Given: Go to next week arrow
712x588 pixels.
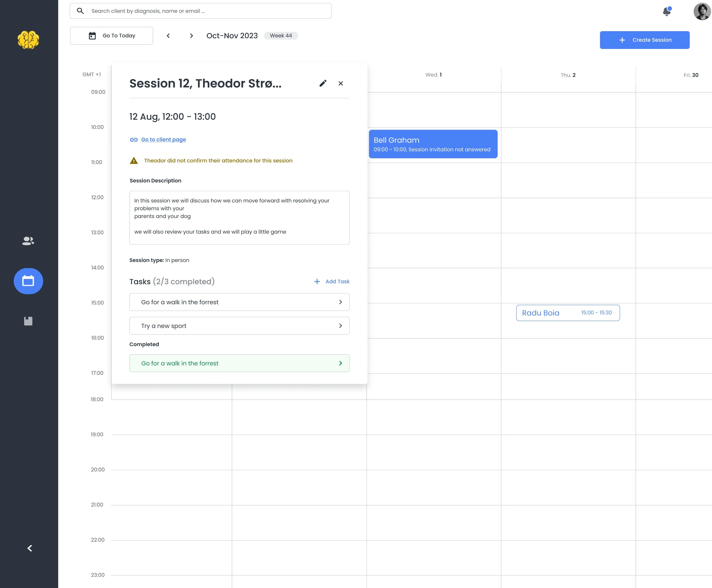Looking at the screenshot, I should [191, 36].
